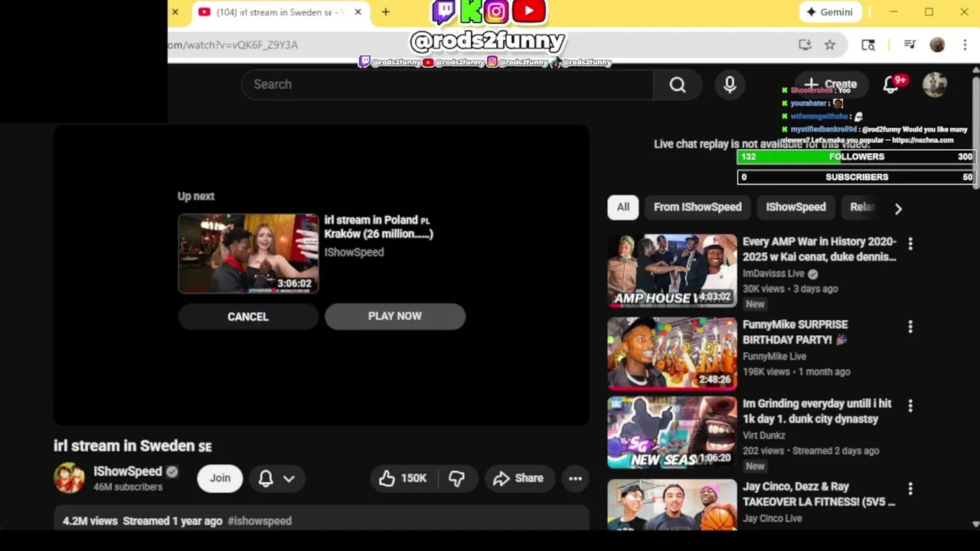Screen dimensions: 980x551
Task: Select the All filter chip
Action: (x=623, y=207)
